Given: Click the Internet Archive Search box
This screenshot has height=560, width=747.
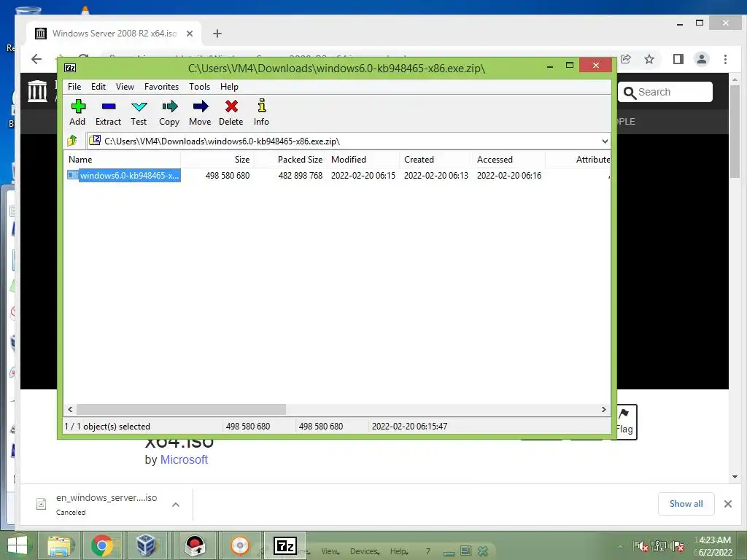Looking at the screenshot, I should click(x=665, y=92).
